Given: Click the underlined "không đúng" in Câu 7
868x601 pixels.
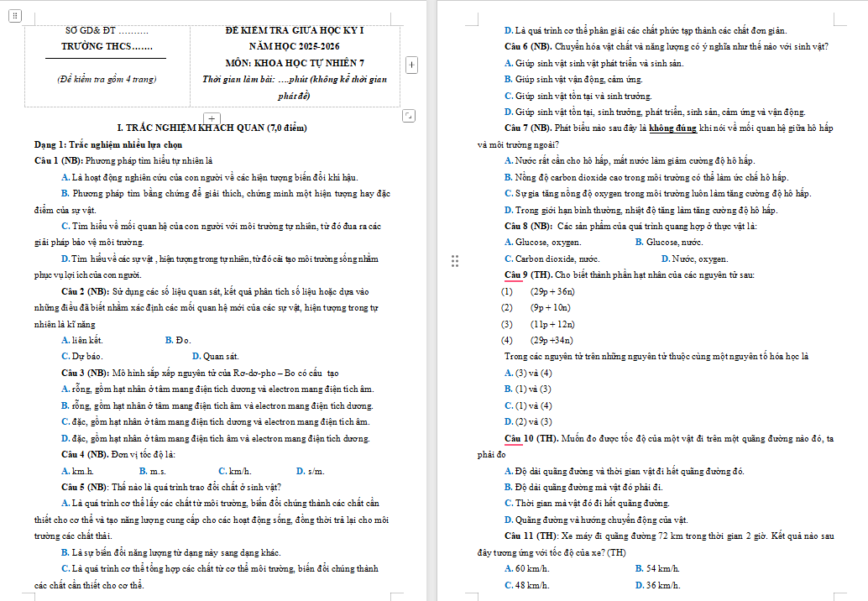Looking at the screenshot, I should [672, 128].
